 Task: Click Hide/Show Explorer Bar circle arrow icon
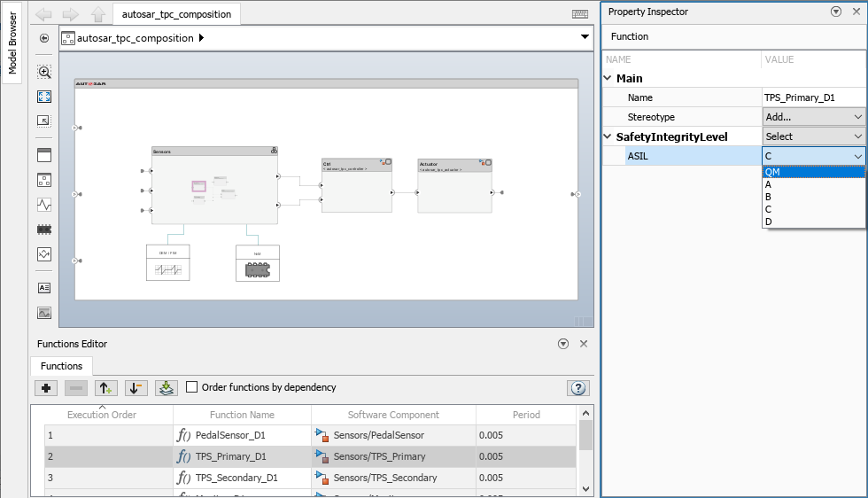click(x=44, y=38)
